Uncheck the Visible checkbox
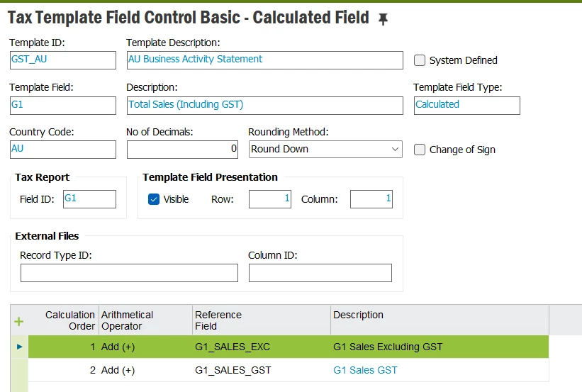The height and width of the screenshot is (392, 582). coord(154,199)
